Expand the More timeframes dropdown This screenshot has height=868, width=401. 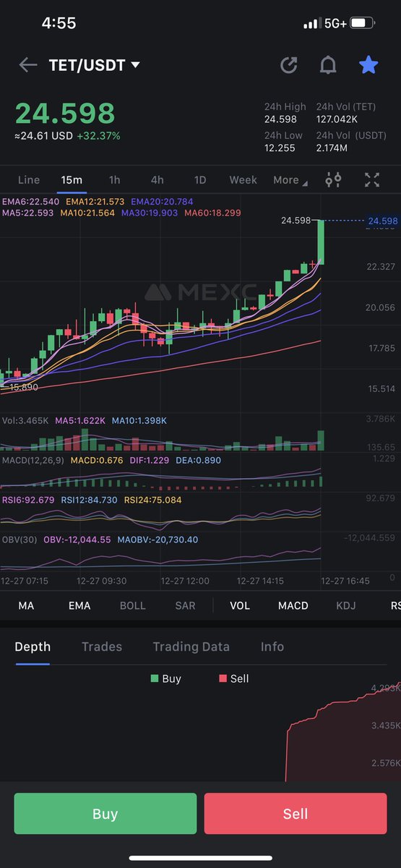pos(290,180)
